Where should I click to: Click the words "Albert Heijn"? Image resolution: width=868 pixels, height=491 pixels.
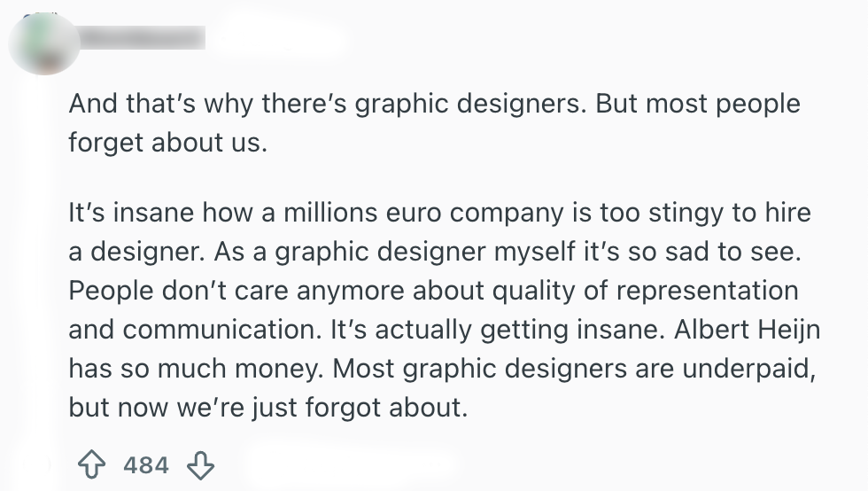coord(747,329)
